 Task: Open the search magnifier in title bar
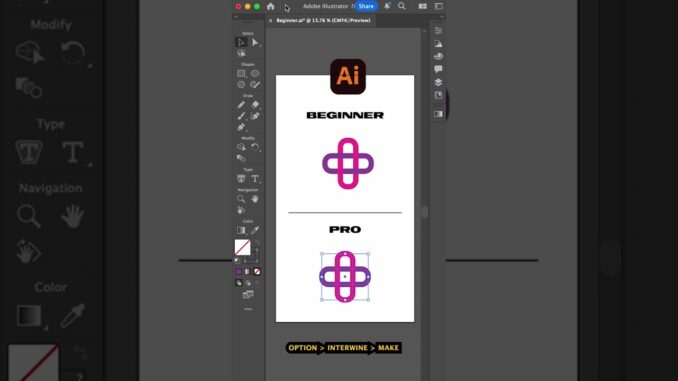tap(402, 6)
